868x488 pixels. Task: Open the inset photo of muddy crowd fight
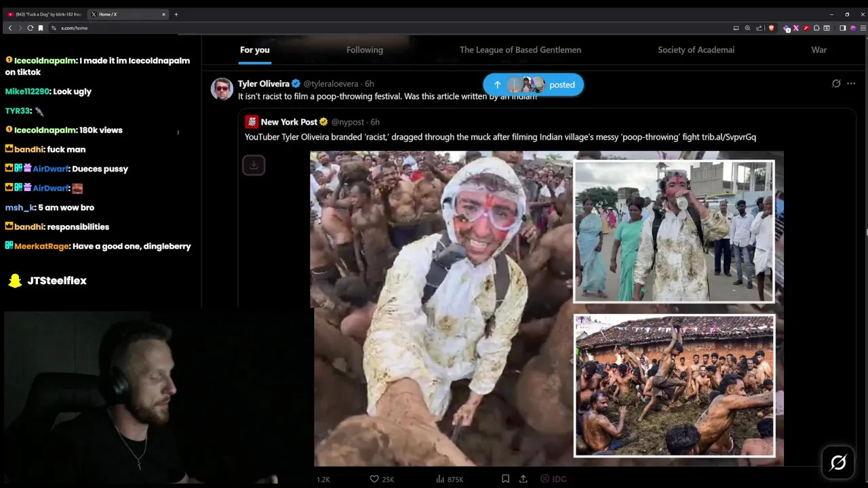[674, 386]
